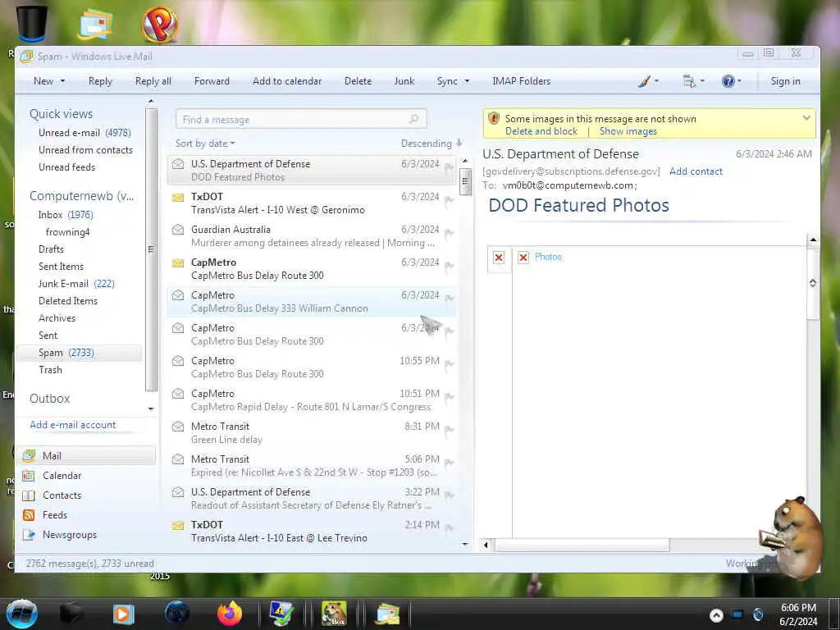Open Firefox from the taskbar
This screenshot has height=630, width=840.
tap(230, 614)
